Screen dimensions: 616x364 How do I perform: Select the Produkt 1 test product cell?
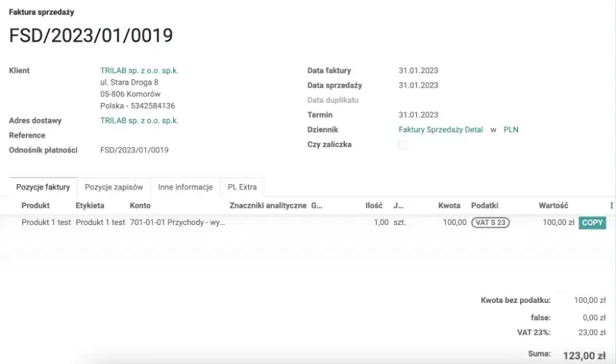[46, 223]
